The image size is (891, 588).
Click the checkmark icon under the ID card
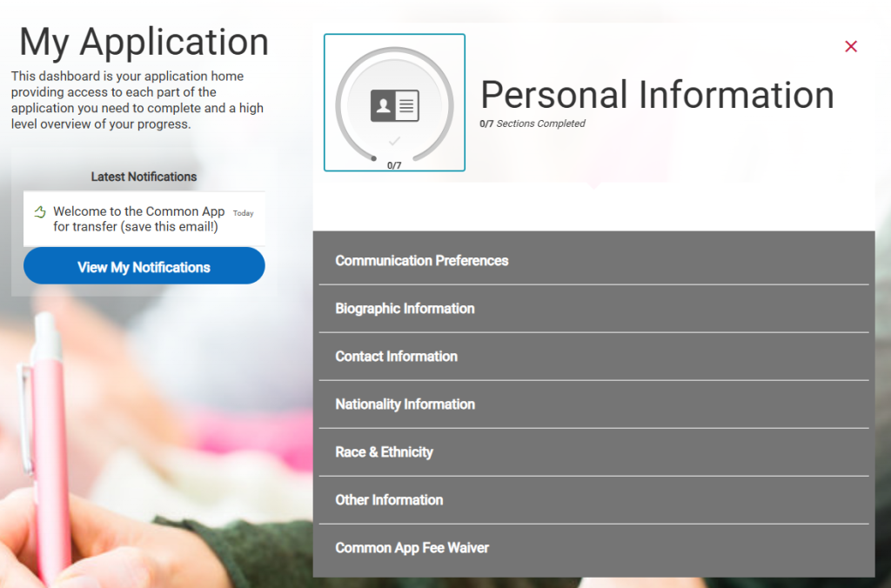394,140
